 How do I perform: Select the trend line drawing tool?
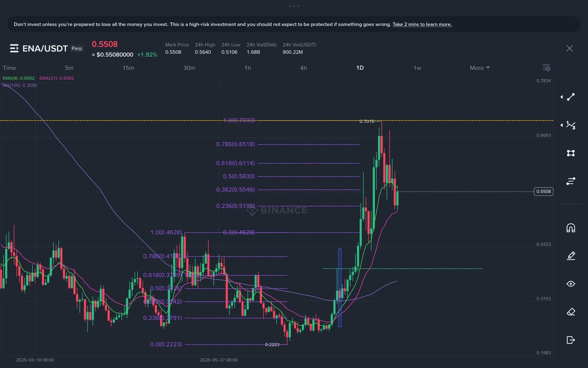(x=570, y=97)
